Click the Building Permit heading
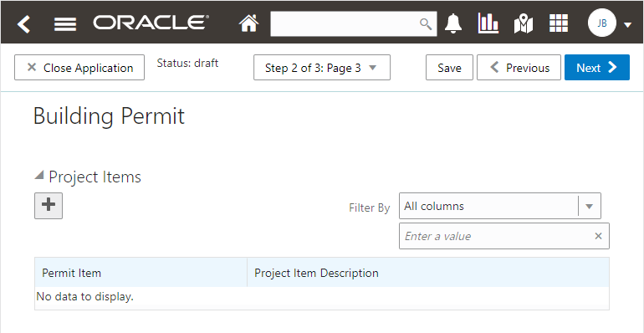Viewport: 644px width, 333px height. pyautogui.click(x=109, y=116)
